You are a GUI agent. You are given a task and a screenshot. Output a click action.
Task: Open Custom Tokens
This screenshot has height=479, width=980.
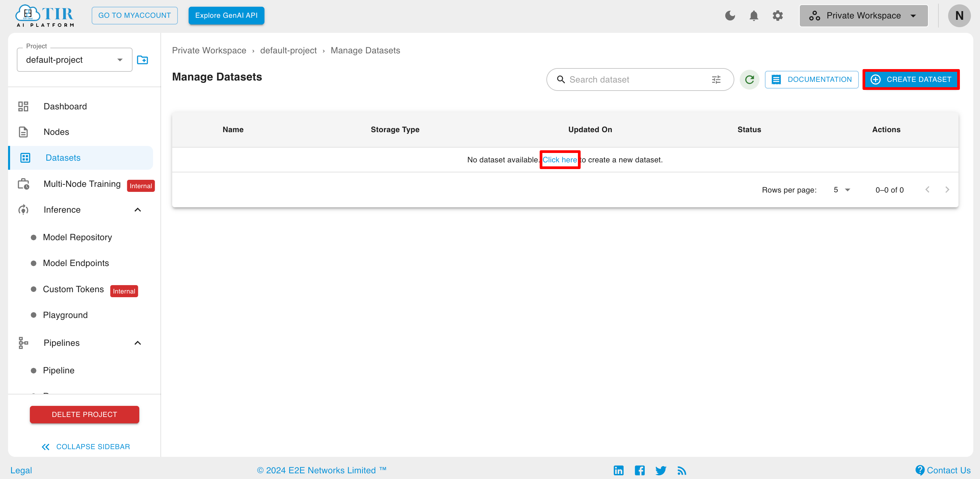(x=73, y=289)
